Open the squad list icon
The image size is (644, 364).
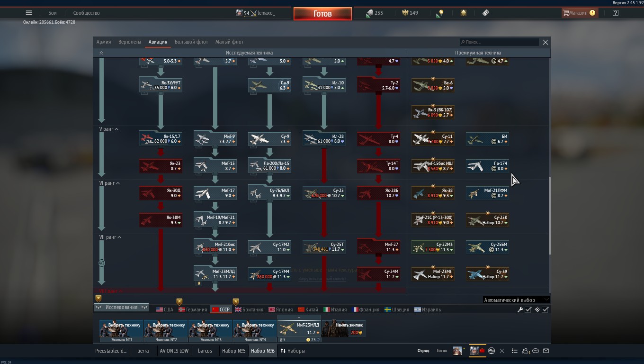(x=514, y=351)
